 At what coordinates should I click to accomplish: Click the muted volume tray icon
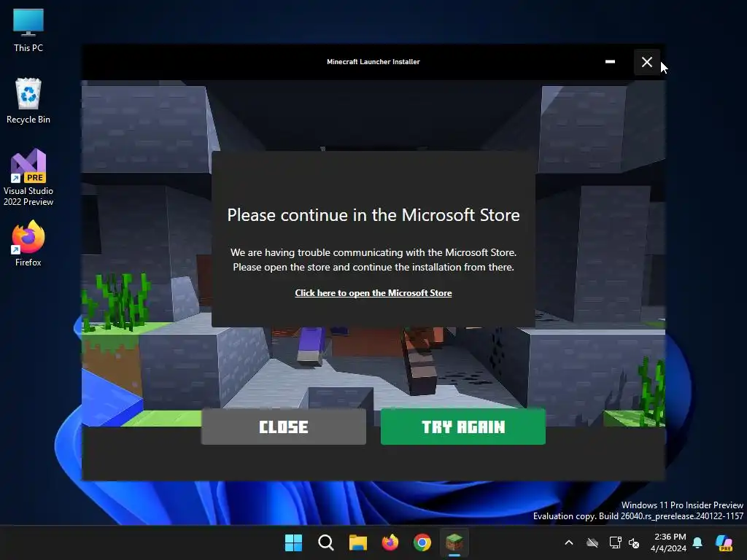click(634, 542)
